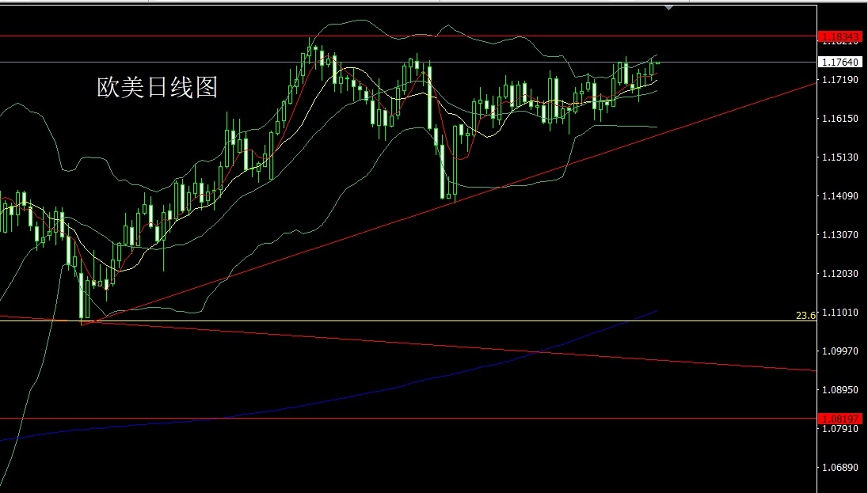
Task: Click the 1.11010 price axis value
Action: coord(839,313)
